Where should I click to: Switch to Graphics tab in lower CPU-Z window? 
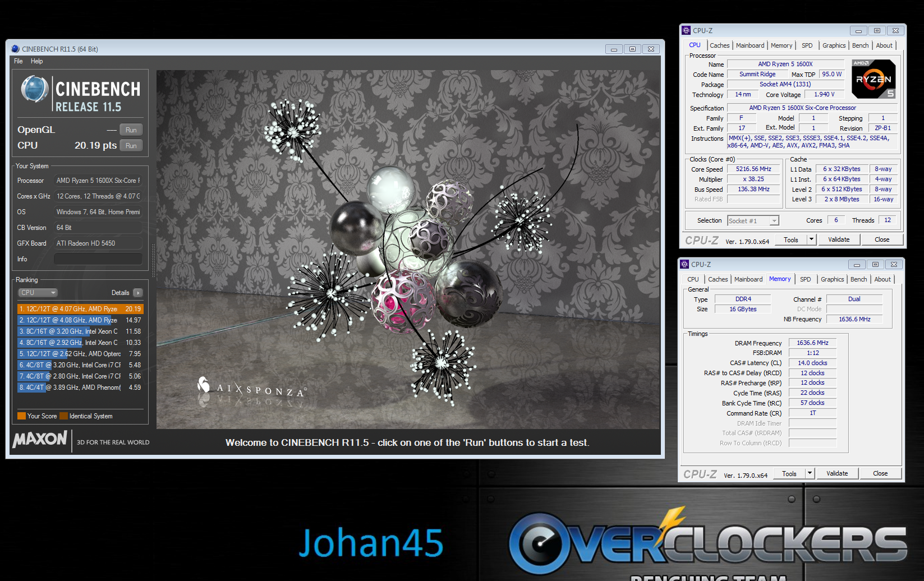coord(832,279)
